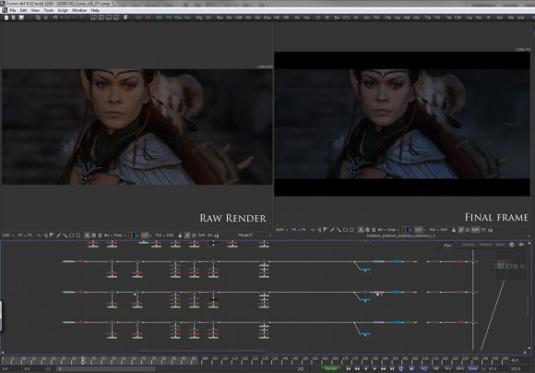Click the blue Some button in the time bar
This screenshot has height=373, width=535.
point(473,369)
